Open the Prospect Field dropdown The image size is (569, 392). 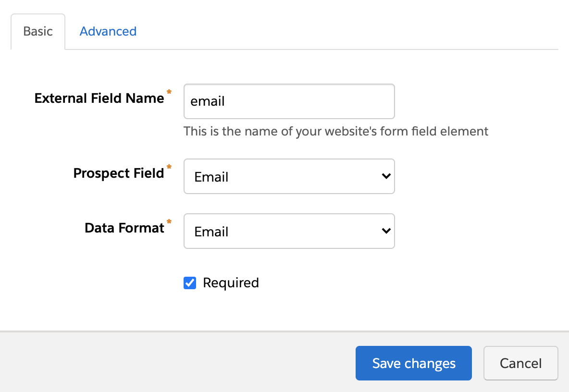(x=289, y=176)
